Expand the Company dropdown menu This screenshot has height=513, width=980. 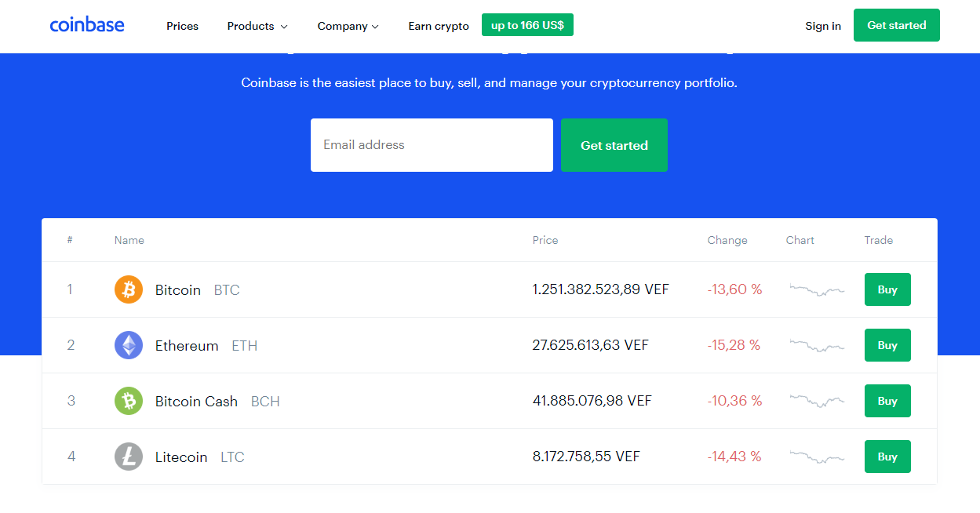point(348,26)
